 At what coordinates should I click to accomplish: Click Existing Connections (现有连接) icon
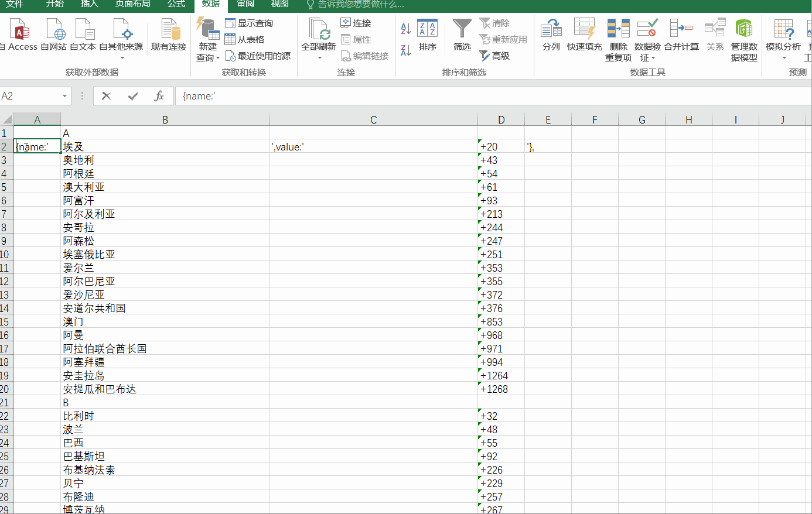(169, 35)
